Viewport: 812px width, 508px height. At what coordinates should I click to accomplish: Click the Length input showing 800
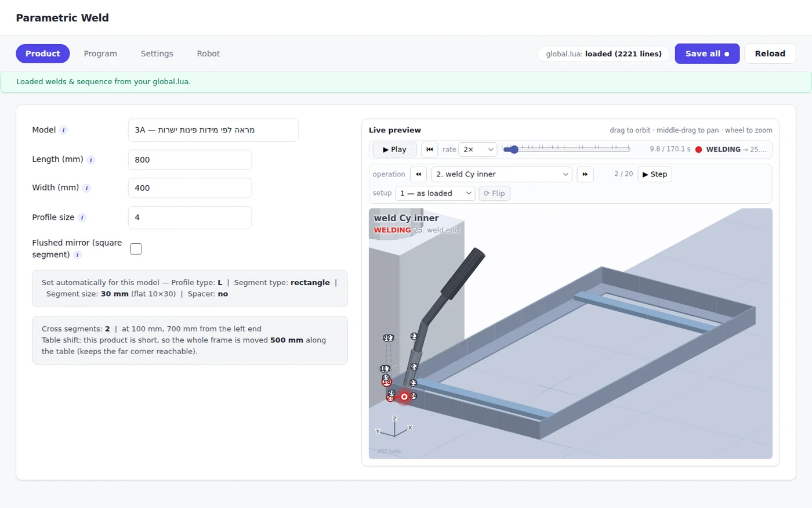pos(190,160)
